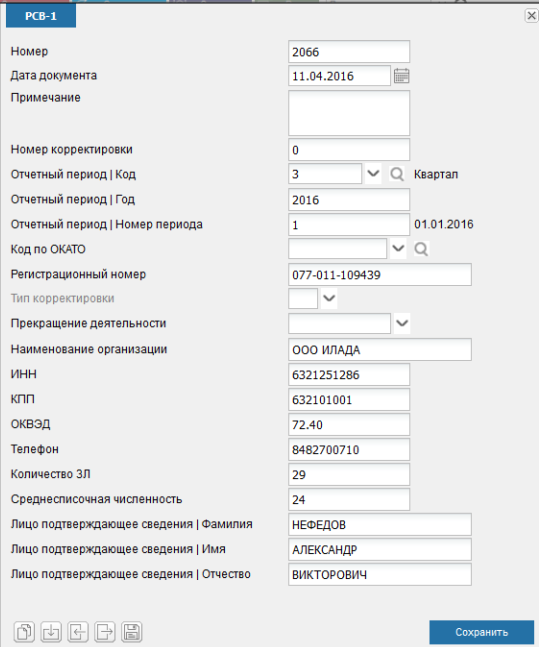
Task: Open the Прекращение деятельности dropdown
Action: (402, 323)
